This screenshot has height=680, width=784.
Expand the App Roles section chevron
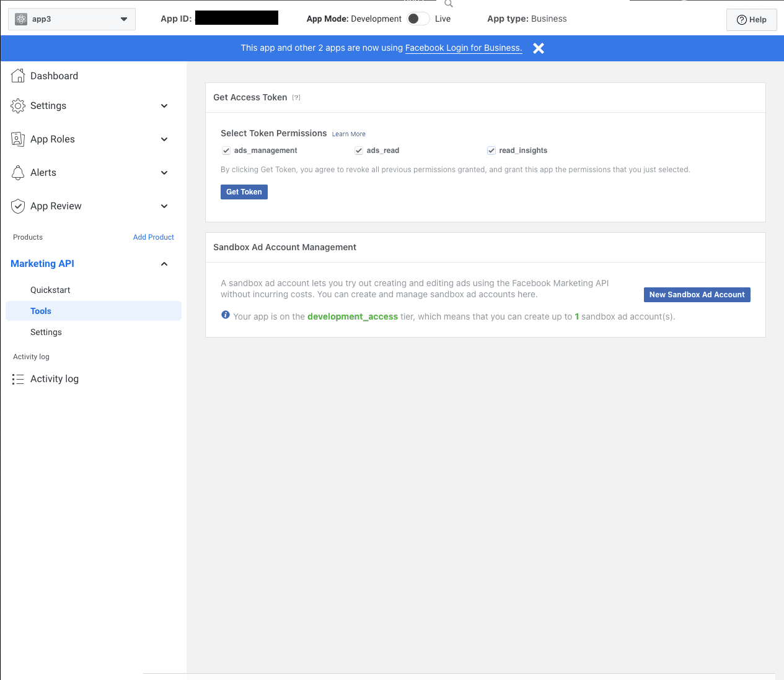(164, 139)
